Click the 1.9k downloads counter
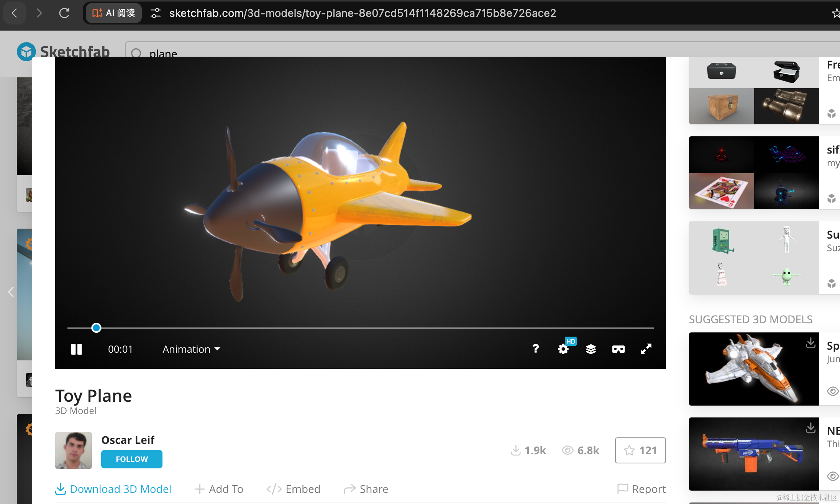Viewport: 840px width, 504px height. coord(528,450)
